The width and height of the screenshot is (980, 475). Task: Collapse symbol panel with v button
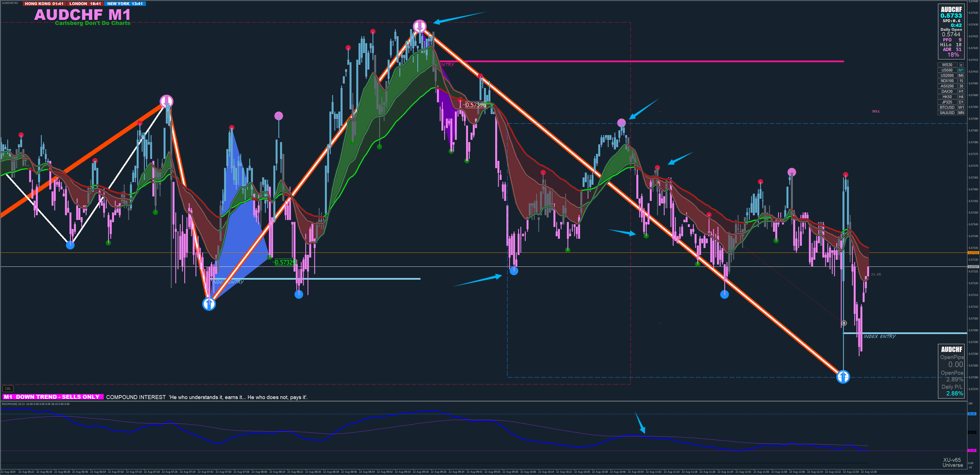[961, 65]
